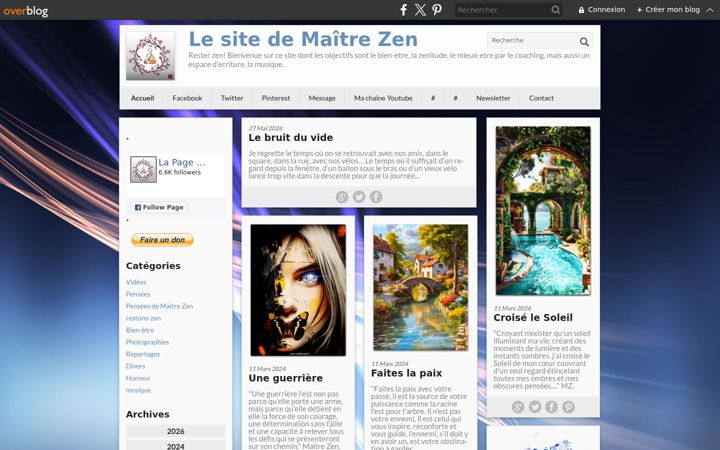This screenshot has width=720, height=450.
Task: Share Le bruit du vide on Facebook
Action: [x=376, y=197]
